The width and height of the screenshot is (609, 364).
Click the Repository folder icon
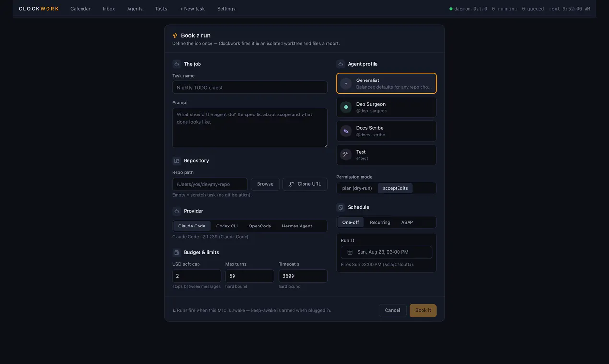pos(176,161)
